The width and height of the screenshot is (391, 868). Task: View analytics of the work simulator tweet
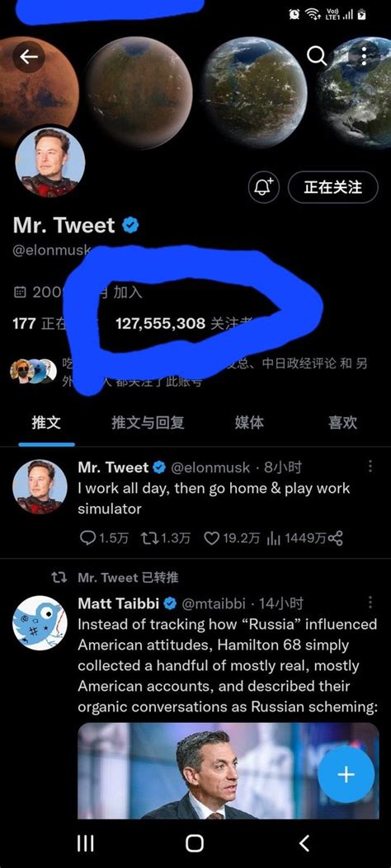[x=296, y=538]
